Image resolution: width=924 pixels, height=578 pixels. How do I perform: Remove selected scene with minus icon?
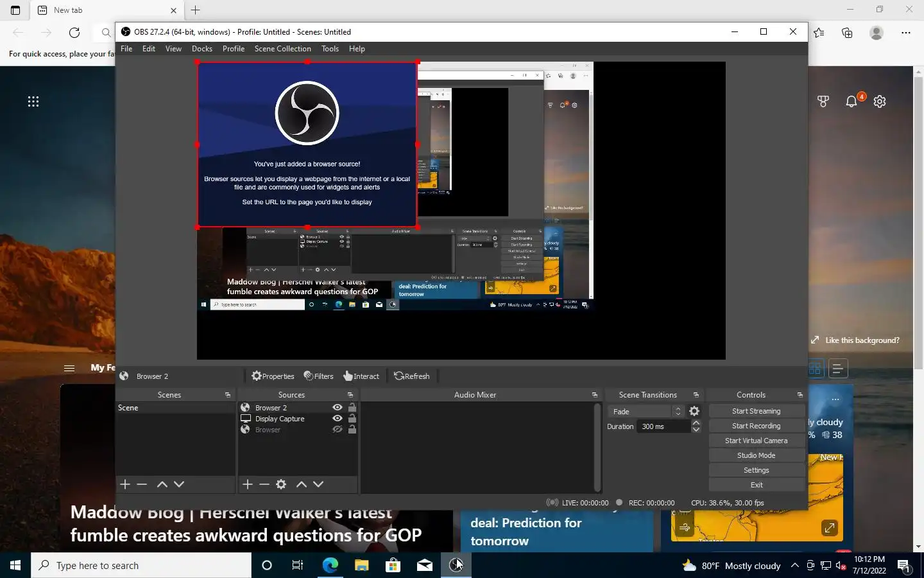coord(142,484)
